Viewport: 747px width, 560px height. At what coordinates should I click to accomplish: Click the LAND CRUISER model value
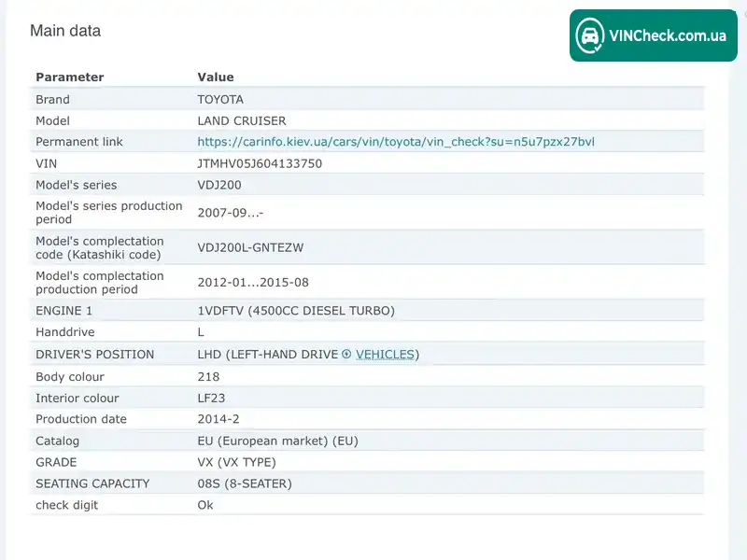click(242, 121)
